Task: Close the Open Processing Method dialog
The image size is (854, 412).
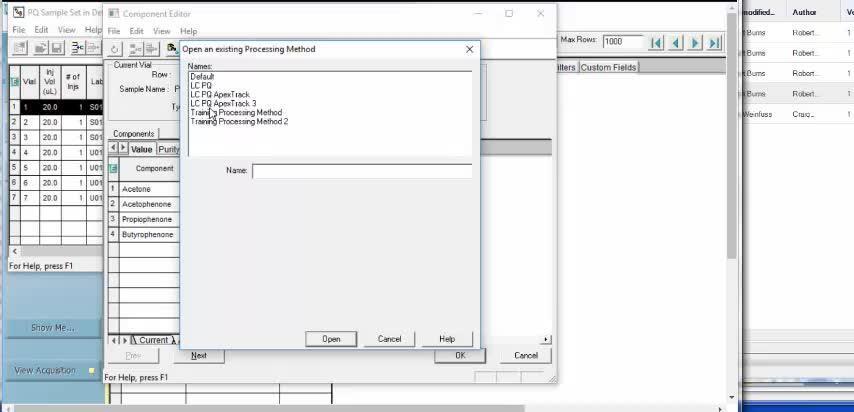Action: tap(470, 49)
